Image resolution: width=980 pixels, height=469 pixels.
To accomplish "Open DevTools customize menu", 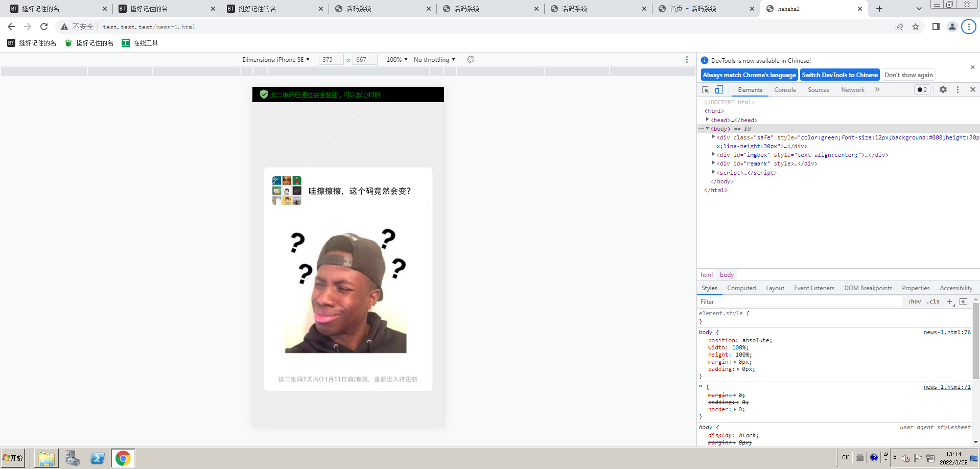I will (958, 89).
